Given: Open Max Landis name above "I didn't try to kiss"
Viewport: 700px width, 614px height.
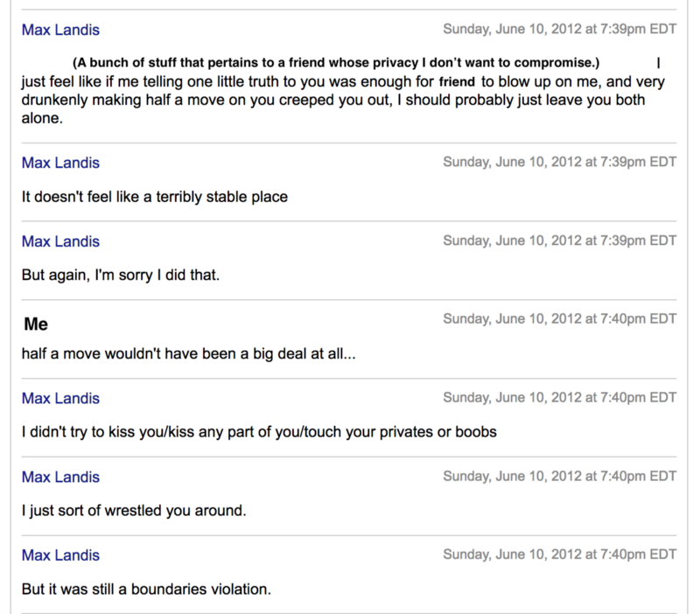Looking at the screenshot, I should [x=60, y=399].
